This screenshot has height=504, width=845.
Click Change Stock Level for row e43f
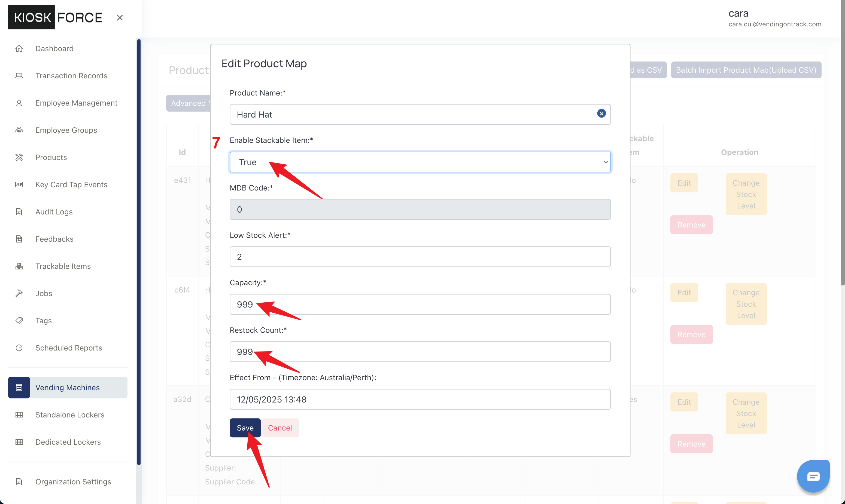coord(746,194)
